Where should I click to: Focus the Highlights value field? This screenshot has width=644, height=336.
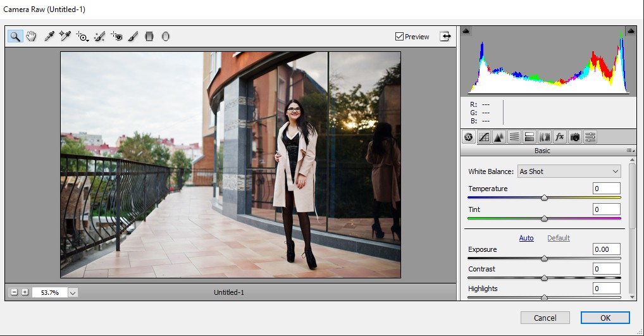(607, 289)
